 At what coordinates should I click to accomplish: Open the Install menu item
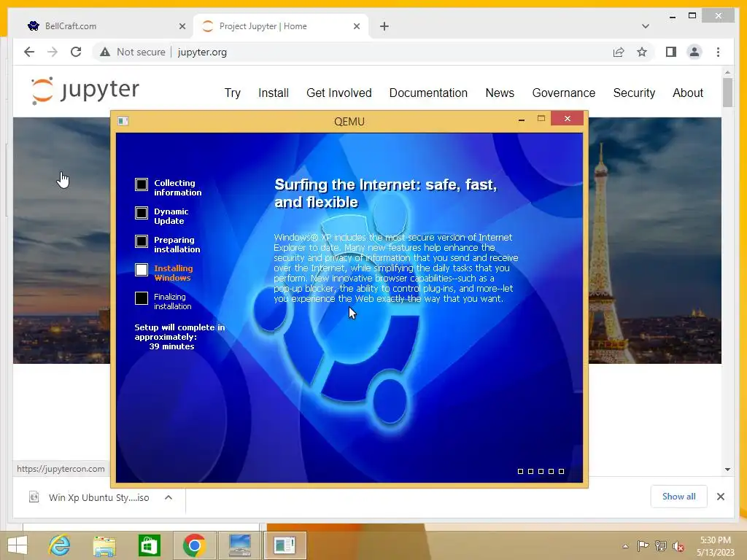pyautogui.click(x=274, y=93)
